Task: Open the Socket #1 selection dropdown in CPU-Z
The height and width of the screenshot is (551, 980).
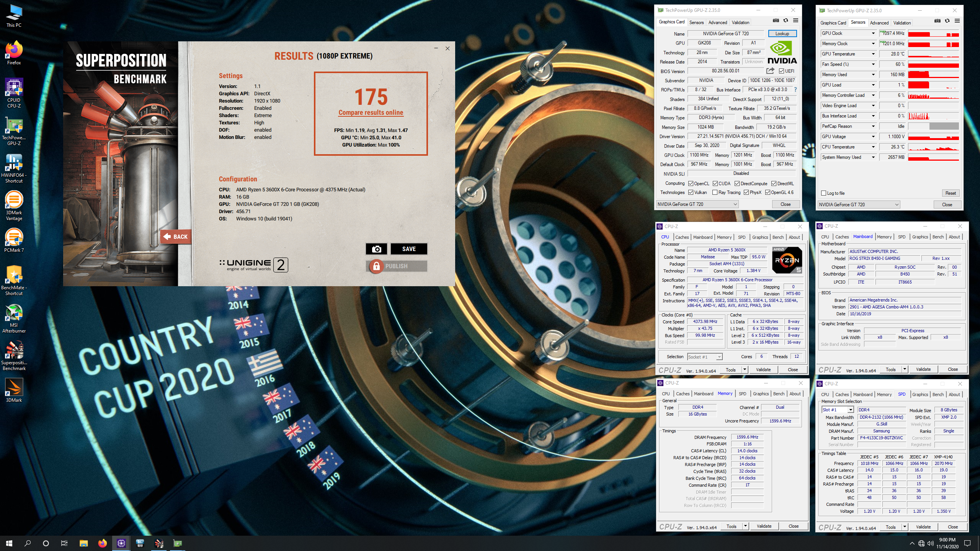Action: pyautogui.click(x=705, y=357)
